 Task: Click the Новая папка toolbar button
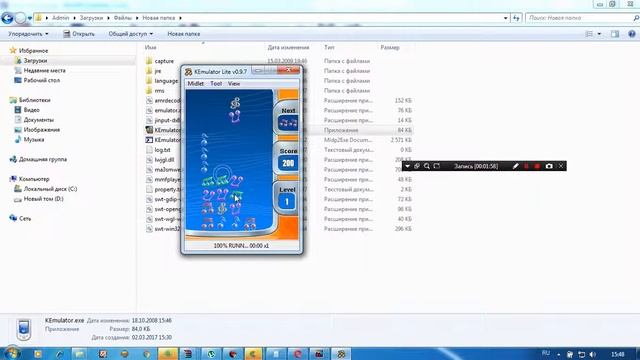(184, 34)
